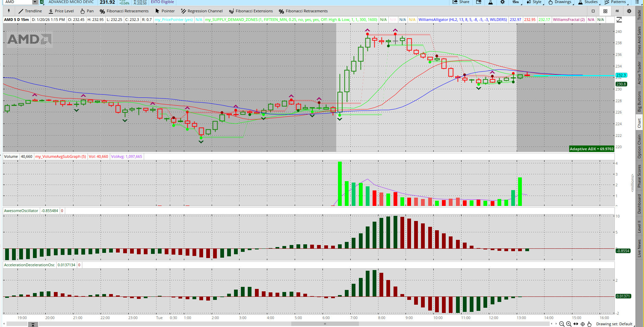
Task: Choose the Regression Channel tool
Action: (x=202, y=11)
